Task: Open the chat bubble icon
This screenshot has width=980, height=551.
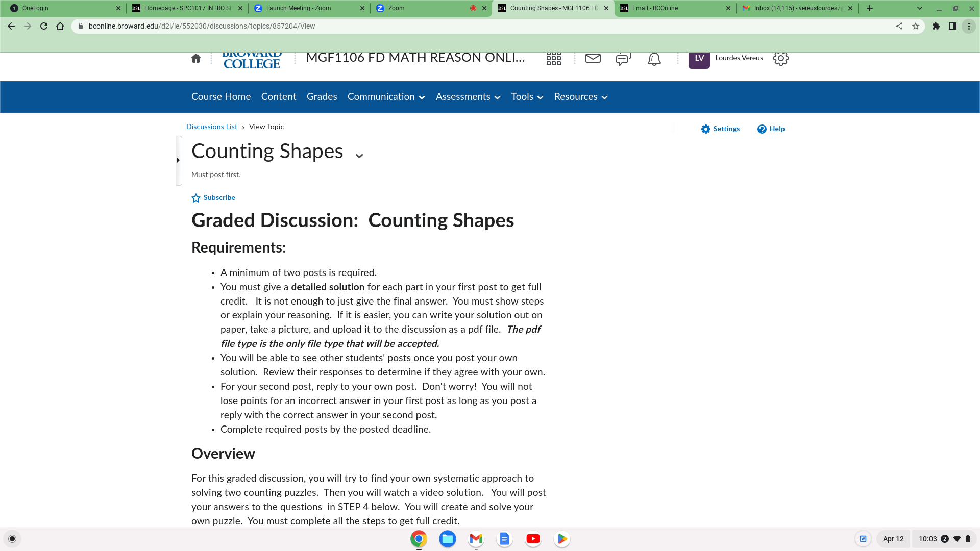Action: point(623,59)
